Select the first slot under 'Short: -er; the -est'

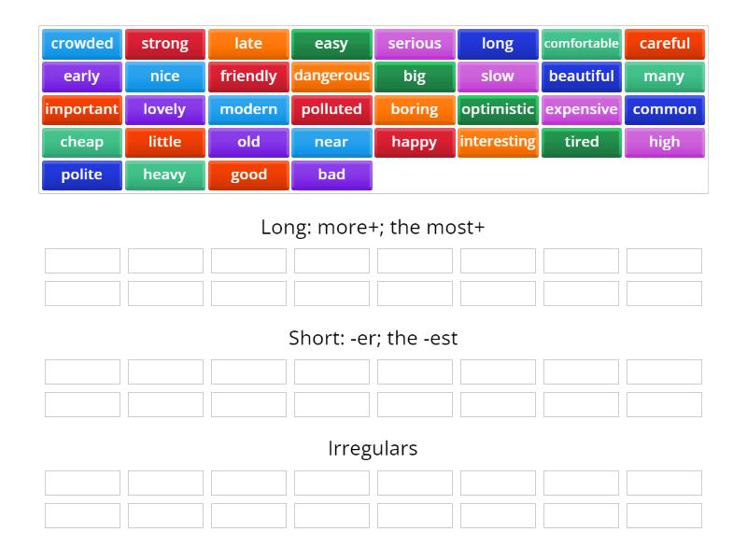[x=81, y=371]
